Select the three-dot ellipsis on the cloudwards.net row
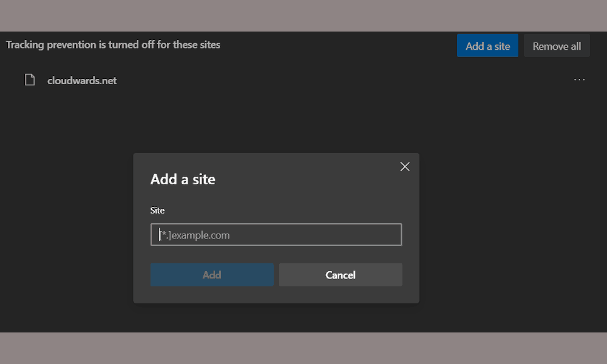This screenshot has width=607, height=364. pos(579,79)
